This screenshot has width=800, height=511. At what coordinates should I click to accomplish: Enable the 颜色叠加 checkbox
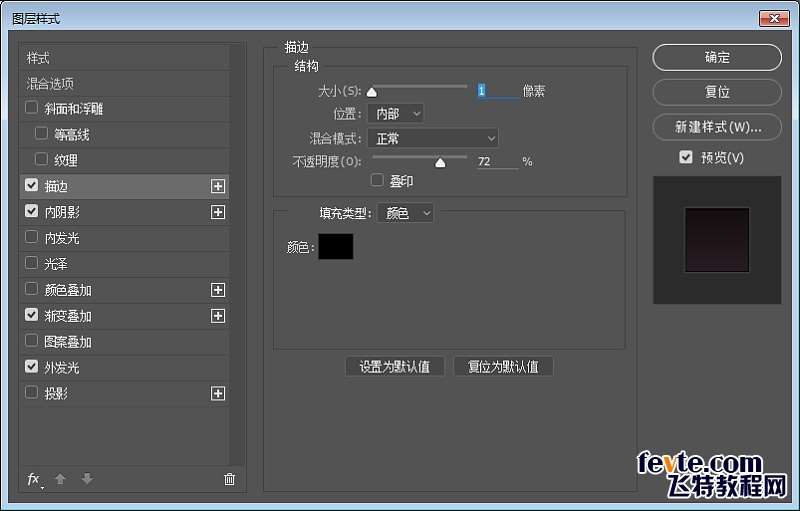click(x=31, y=289)
